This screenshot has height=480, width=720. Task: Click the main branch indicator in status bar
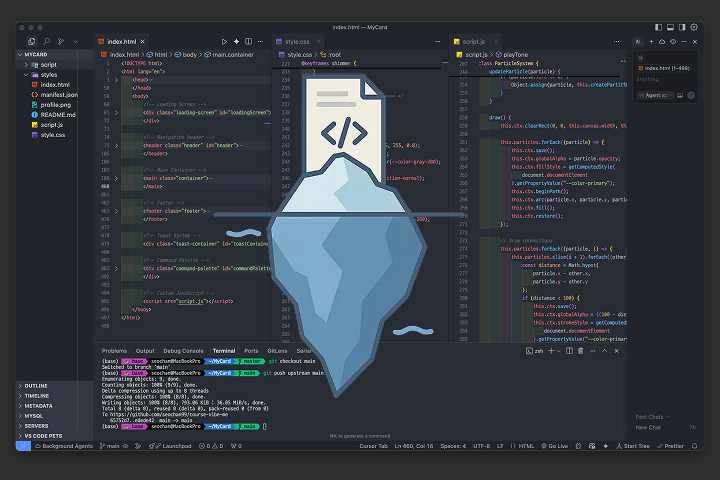pos(110,446)
